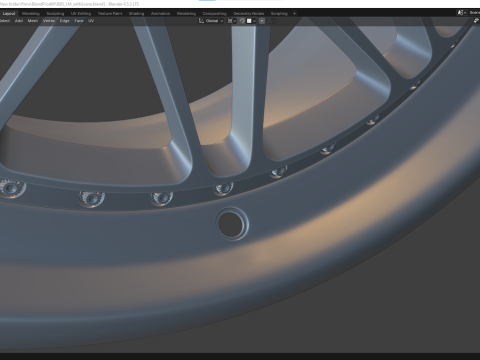
Task: Open the Shading workspace tab
Action: (x=137, y=14)
